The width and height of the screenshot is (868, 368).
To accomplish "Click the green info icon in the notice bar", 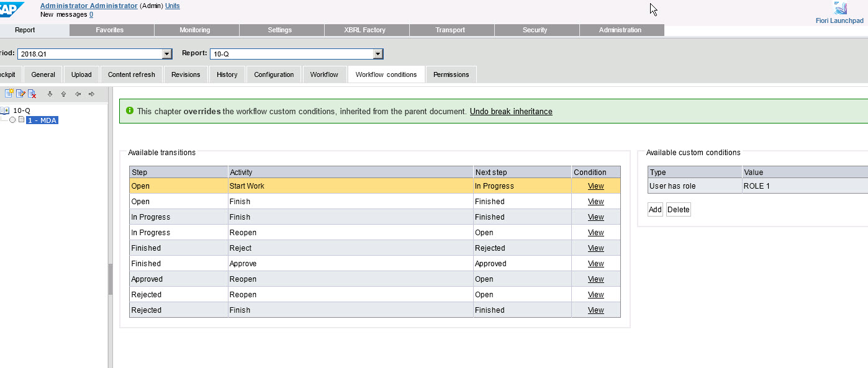I will tap(130, 110).
